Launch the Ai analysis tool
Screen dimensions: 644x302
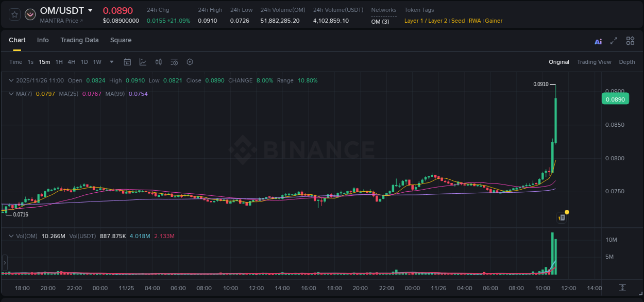tap(598, 41)
